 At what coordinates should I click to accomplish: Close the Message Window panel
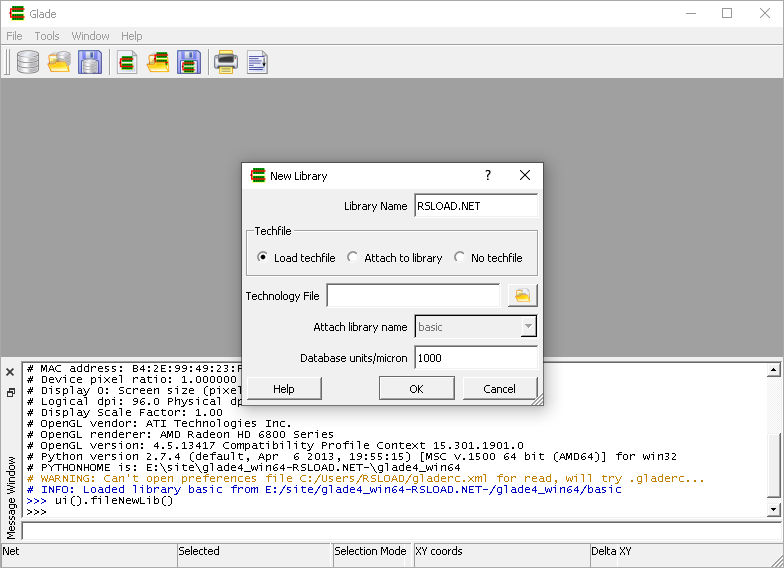point(10,371)
